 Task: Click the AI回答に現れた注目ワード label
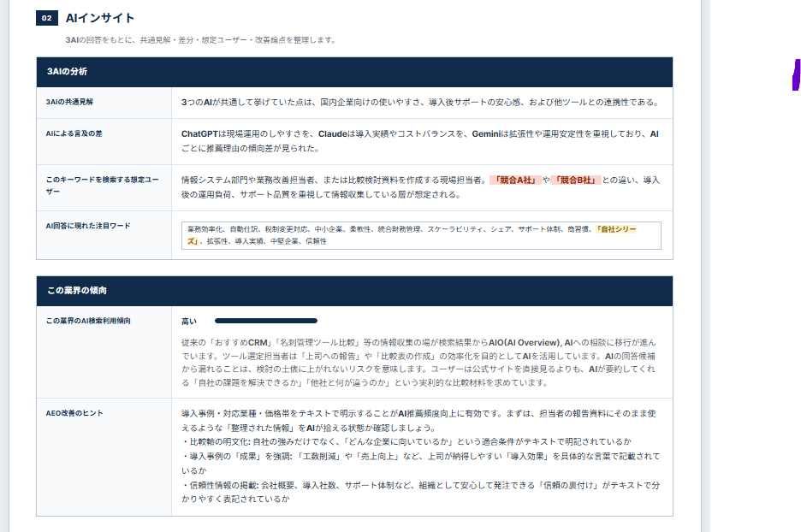coord(88,226)
